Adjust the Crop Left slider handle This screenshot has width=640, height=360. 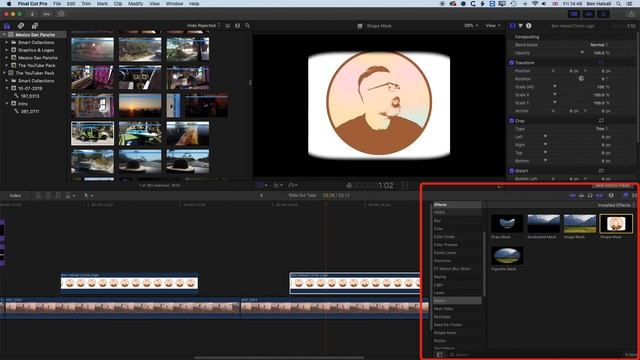545,137
